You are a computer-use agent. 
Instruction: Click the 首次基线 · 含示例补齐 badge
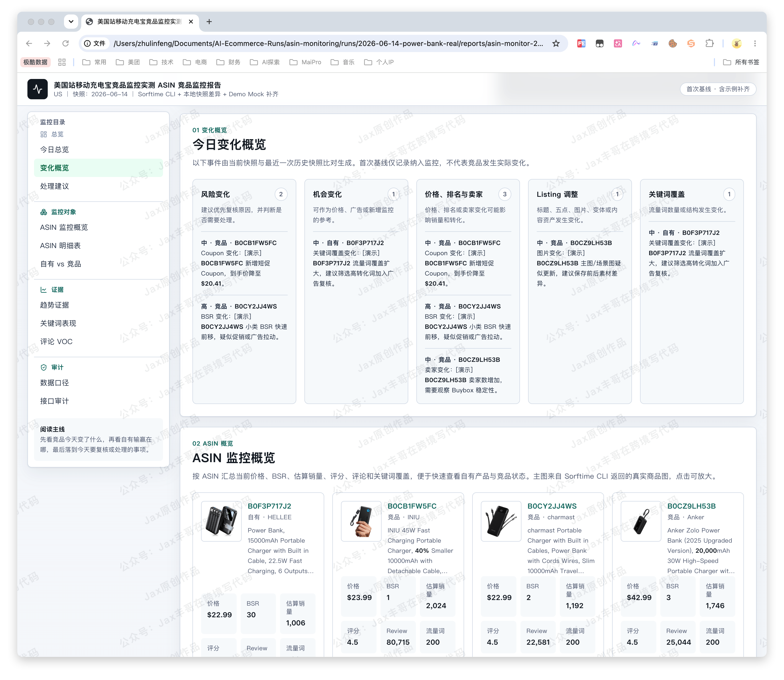coord(718,89)
